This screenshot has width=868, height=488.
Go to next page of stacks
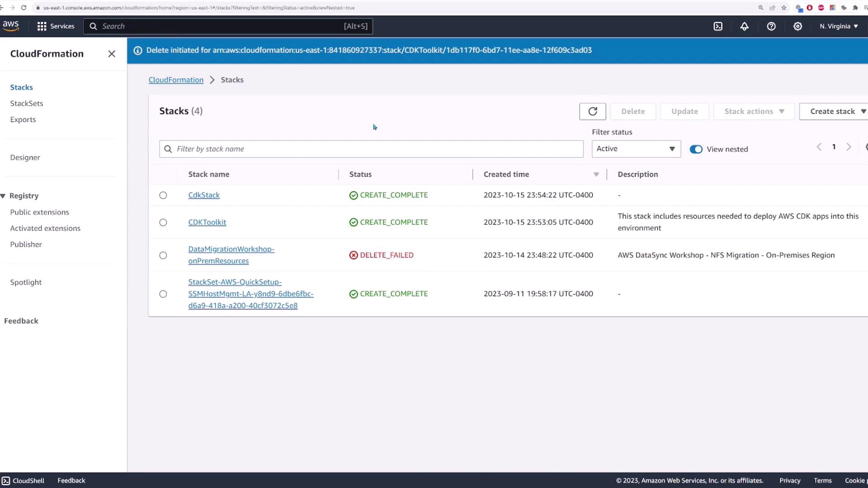click(849, 147)
